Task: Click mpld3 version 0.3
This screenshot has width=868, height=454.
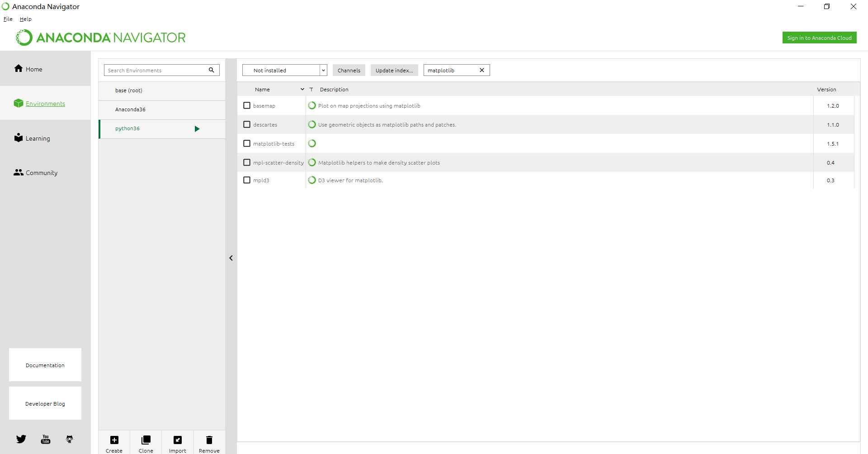Action: coord(830,180)
